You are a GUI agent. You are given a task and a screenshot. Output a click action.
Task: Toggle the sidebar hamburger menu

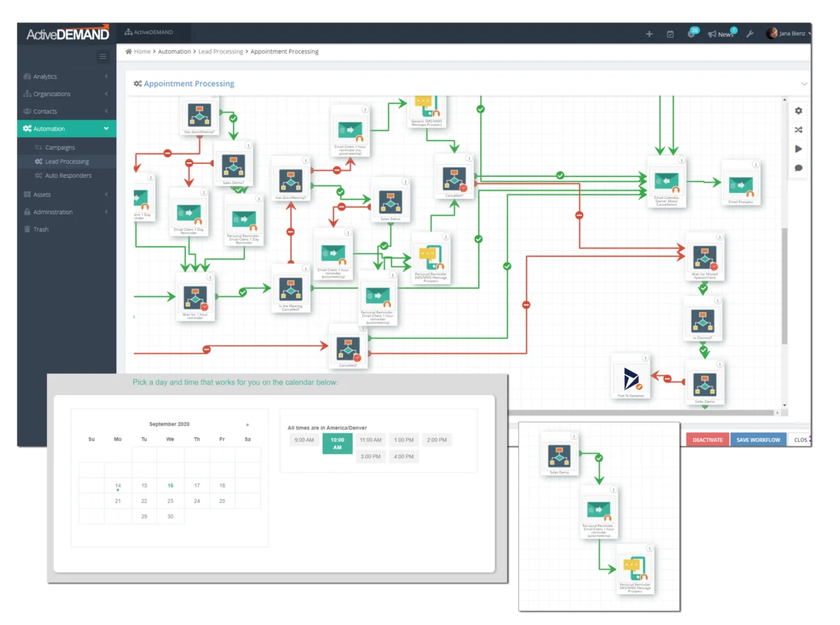103,57
